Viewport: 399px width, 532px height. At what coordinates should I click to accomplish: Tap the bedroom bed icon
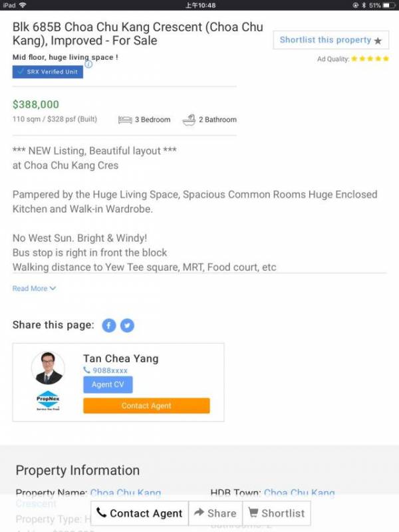coord(125,120)
